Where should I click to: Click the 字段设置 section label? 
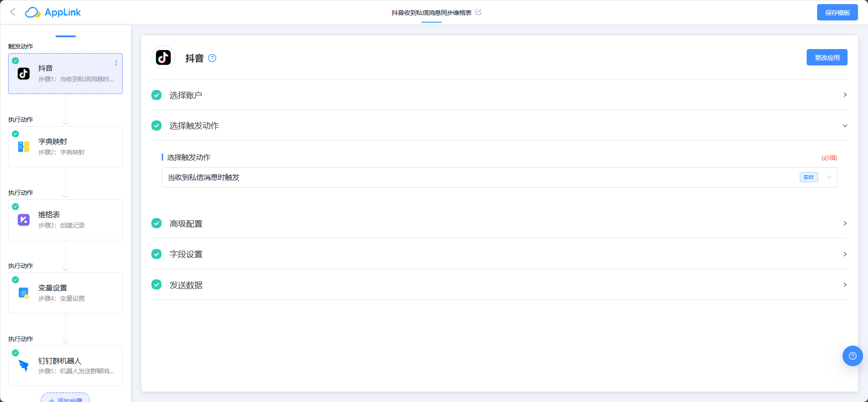pyautogui.click(x=186, y=254)
